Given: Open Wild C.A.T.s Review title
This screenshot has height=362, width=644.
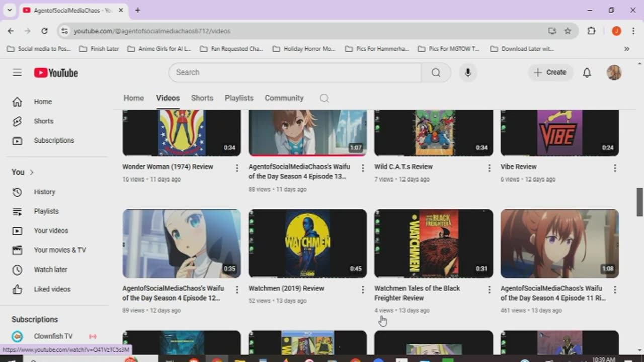Looking at the screenshot, I should 404,167.
